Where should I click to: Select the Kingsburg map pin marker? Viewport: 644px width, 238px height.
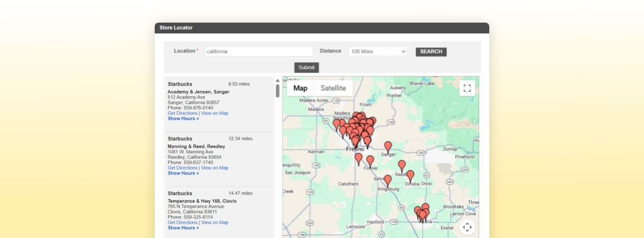point(387,181)
